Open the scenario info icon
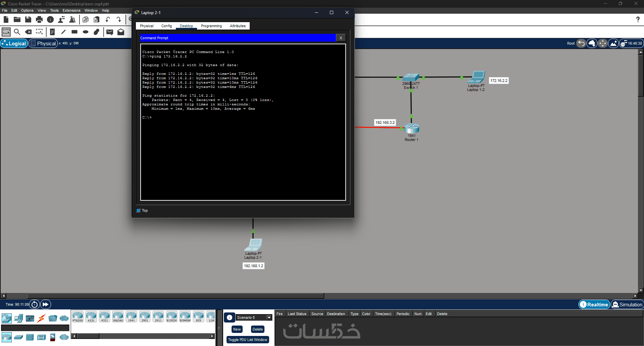Viewport: 644px width, 346px height. 230,317
